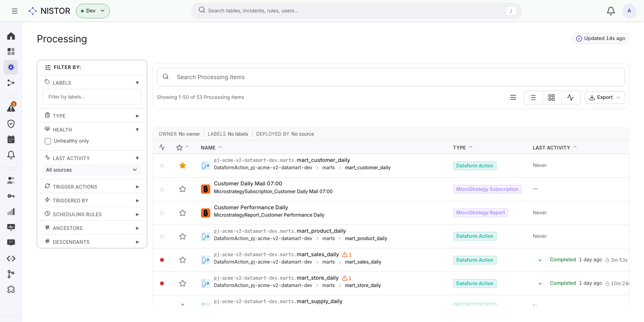Switch to list view

(533, 98)
